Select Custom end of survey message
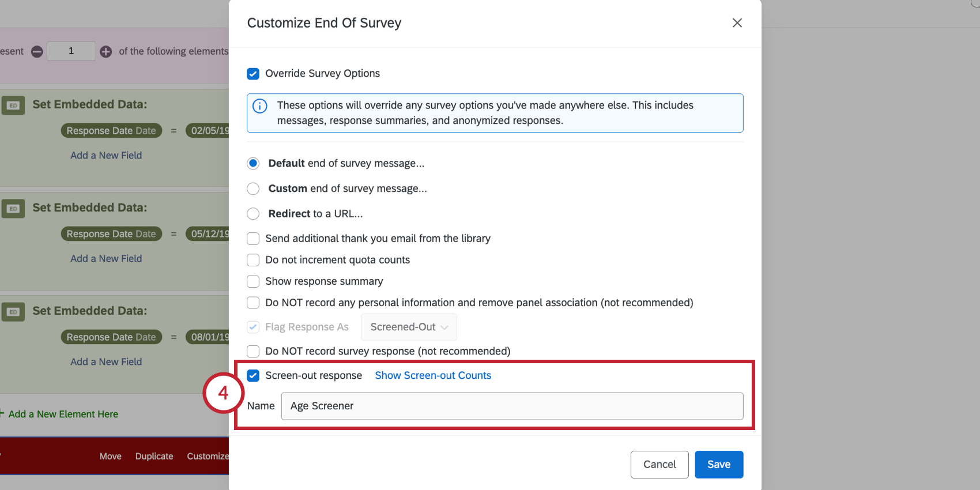Image resolution: width=980 pixels, height=490 pixels. coord(253,189)
